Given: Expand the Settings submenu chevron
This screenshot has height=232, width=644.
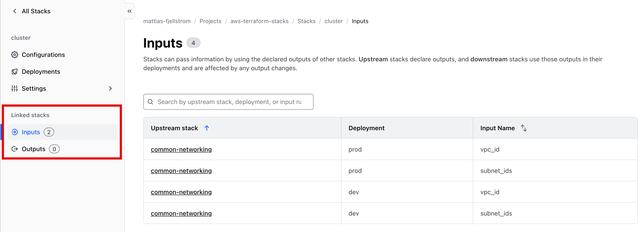Looking at the screenshot, I should (110, 88).
